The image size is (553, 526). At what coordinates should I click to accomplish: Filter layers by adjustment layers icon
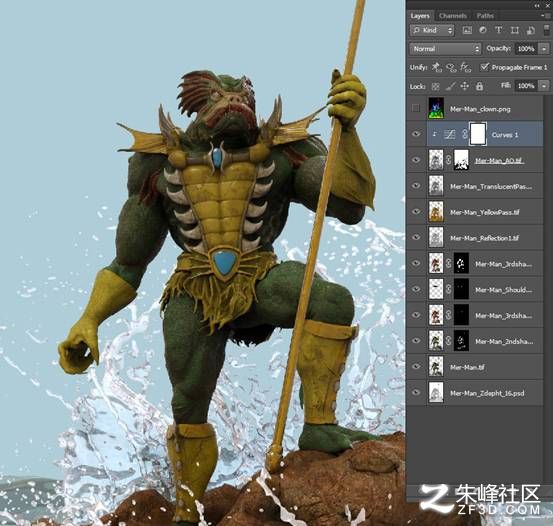pyautogui.click(x=483, y=30)
